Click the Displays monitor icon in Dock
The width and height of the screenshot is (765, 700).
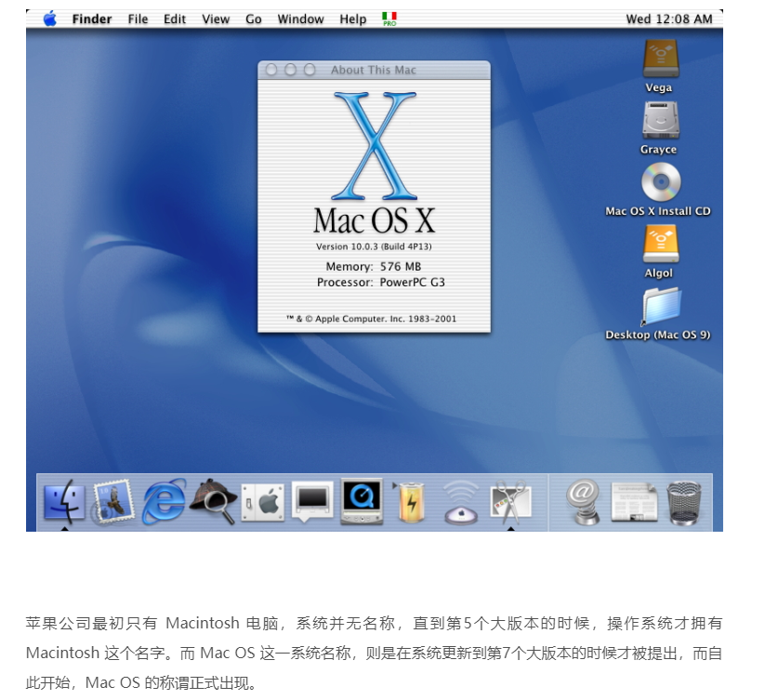coord(312,501)
